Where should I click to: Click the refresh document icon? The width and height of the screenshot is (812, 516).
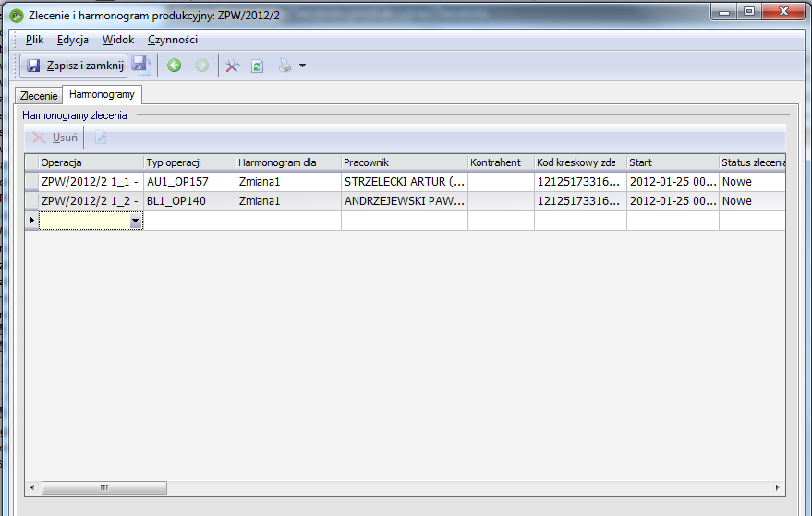(x=258, y=66)
